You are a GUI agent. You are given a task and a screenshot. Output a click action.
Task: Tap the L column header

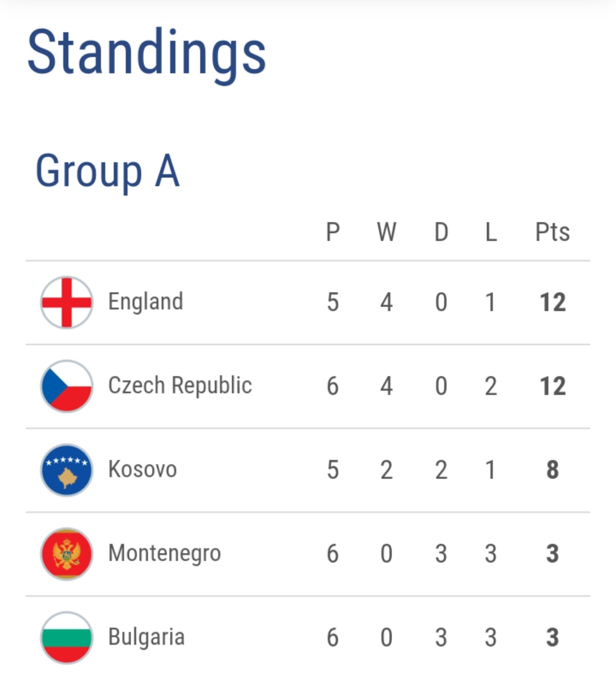(491, 232)
